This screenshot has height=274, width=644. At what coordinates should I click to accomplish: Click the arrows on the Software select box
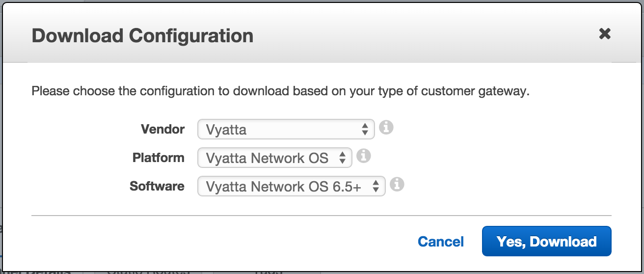click(376, 187)
